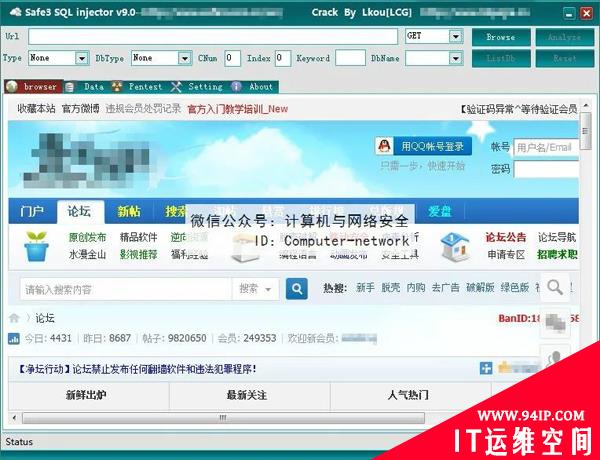
Task: Open the GET method dropdown
Action: coord(455,36)
